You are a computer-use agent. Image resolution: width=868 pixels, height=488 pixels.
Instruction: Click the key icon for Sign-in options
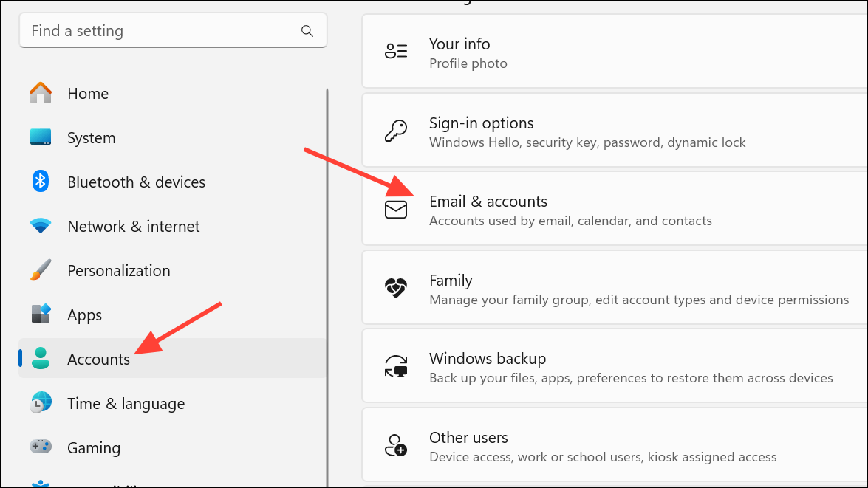(396, 131)
